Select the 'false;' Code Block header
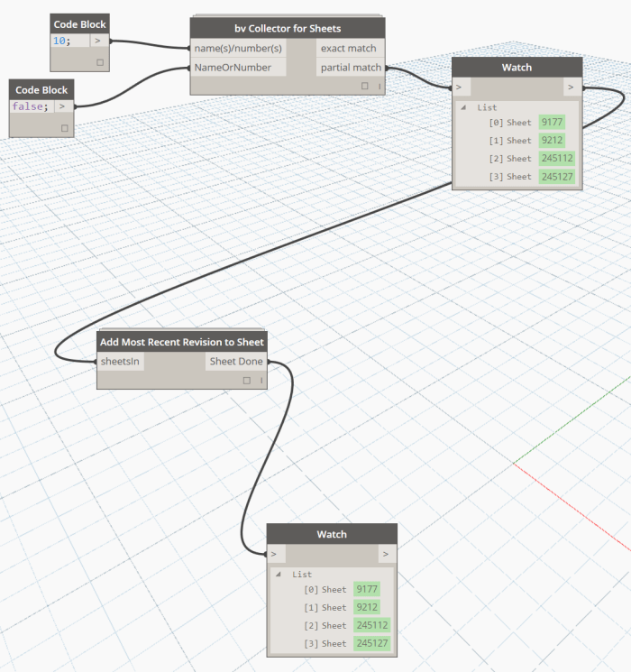 (x=41, y=90)
